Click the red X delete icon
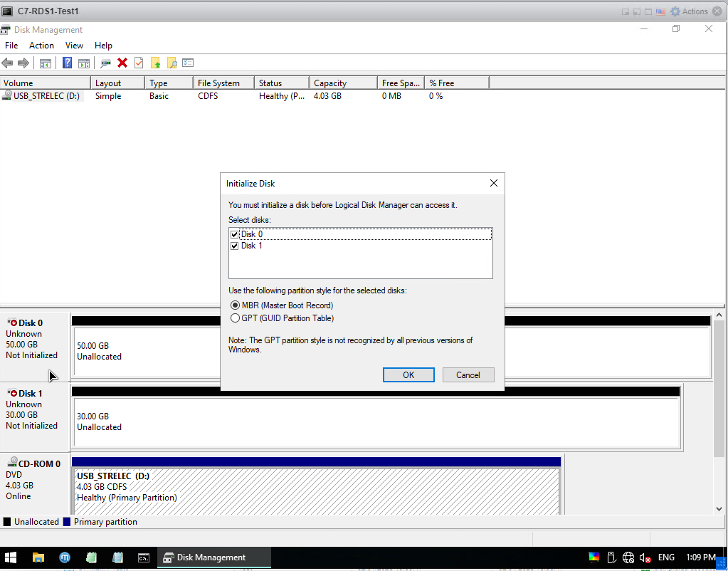The height and width of the screenshot is (571, 728). [x=122, y=63]
